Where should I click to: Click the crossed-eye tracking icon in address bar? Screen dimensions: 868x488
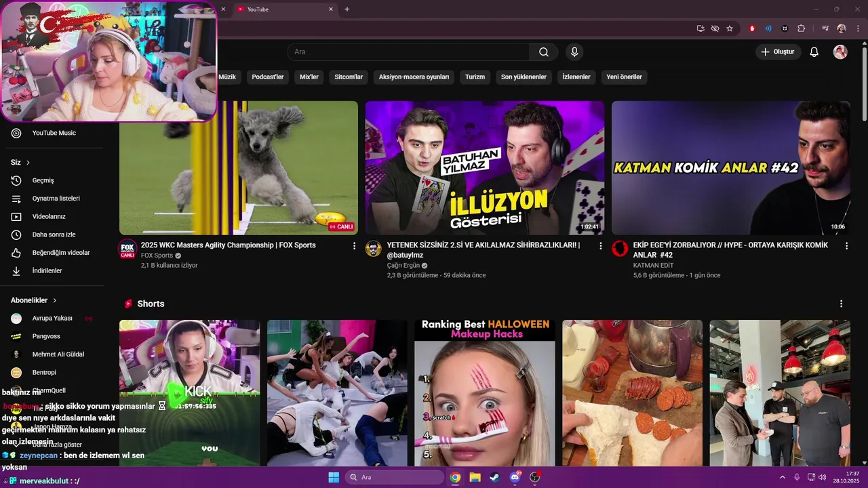(715, 28)
